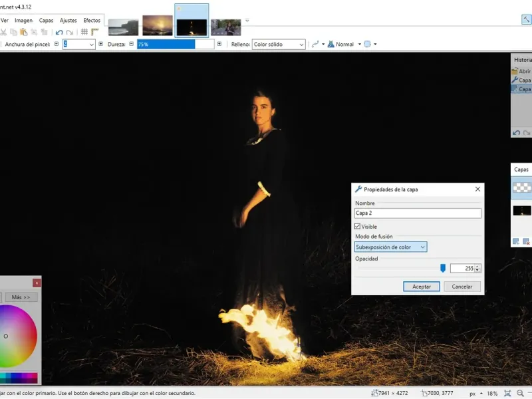This screenshot has width=532, height=399.
Task: Open the Modo de fusión dropdown
Action: click(390, 247)
